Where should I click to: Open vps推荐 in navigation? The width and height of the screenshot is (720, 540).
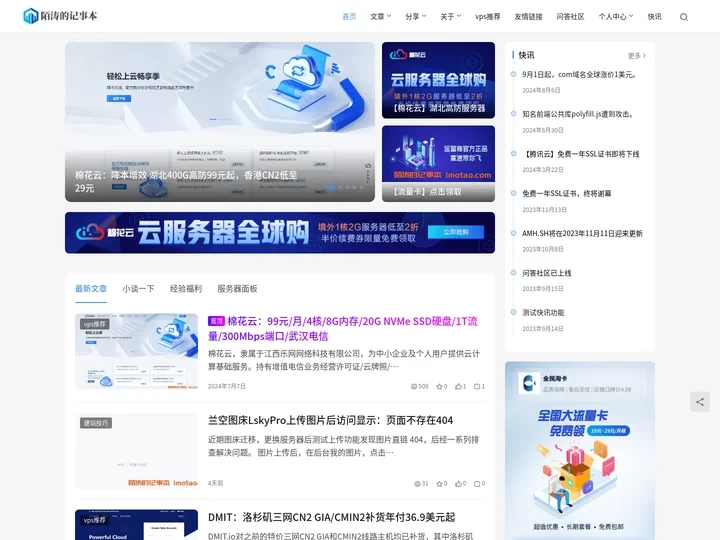(x=488, y=17)
